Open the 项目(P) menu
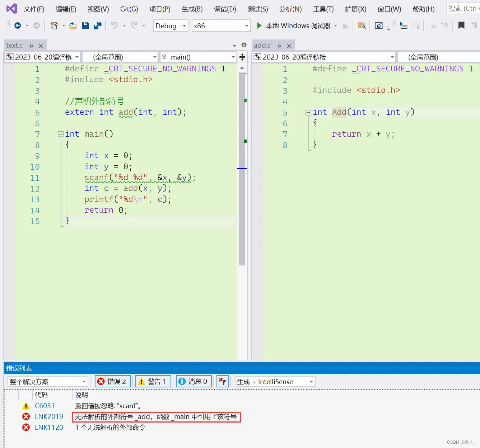 (160, 9)
